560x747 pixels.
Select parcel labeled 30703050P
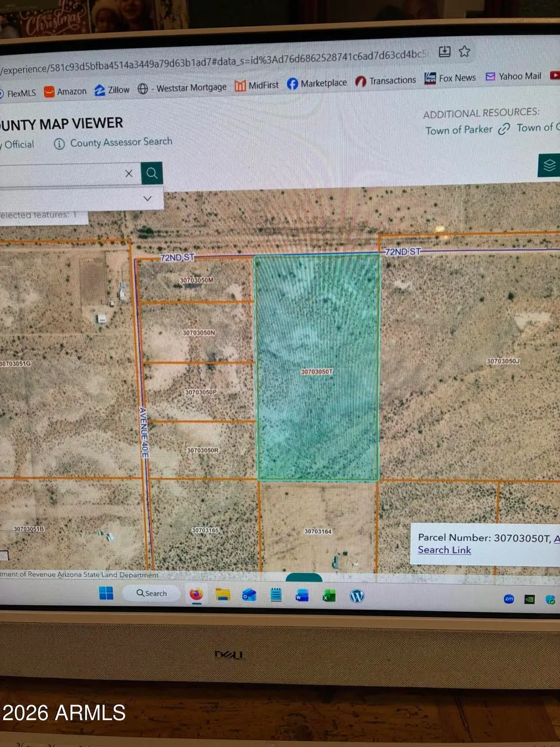pos(200,393)
